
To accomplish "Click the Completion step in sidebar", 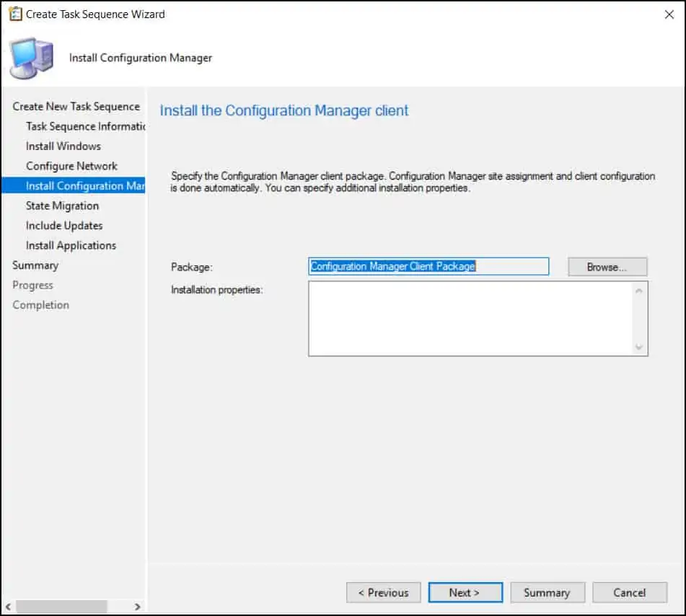I will (x=40, y=305).
